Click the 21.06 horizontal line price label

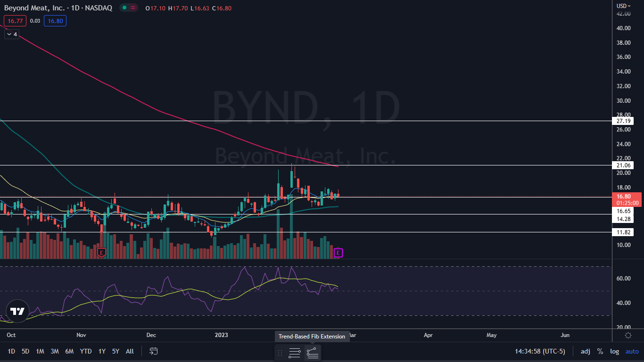tap(623, 165)
